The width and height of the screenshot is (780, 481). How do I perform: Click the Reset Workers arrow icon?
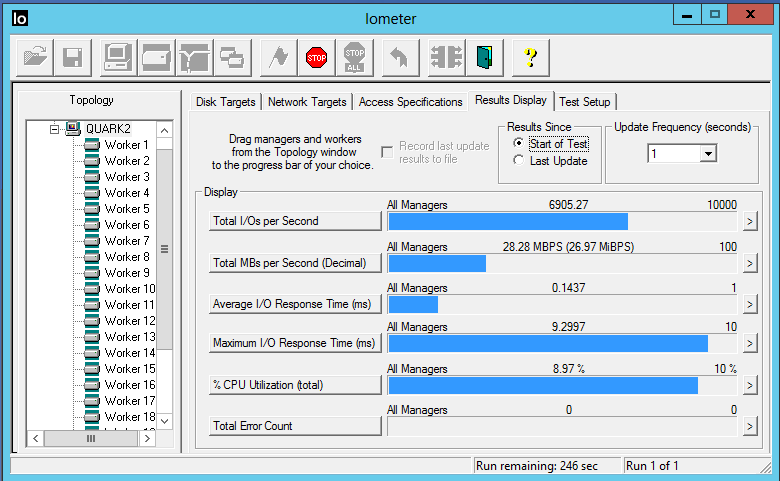[x=400, y=58]
